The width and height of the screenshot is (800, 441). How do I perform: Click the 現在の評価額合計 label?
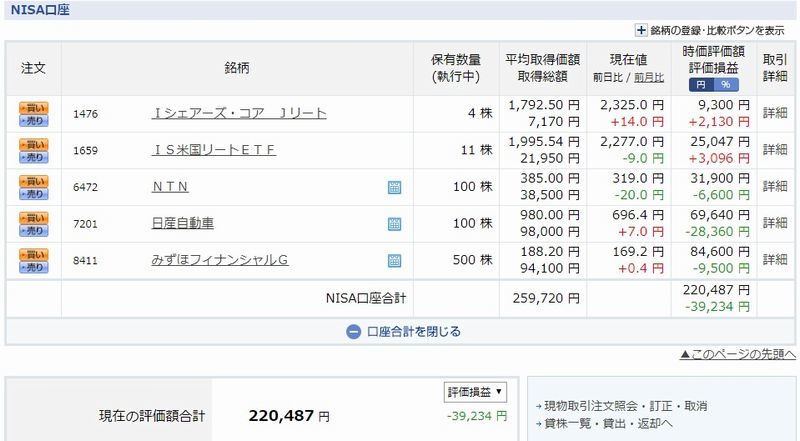click(x=152, y=416)
